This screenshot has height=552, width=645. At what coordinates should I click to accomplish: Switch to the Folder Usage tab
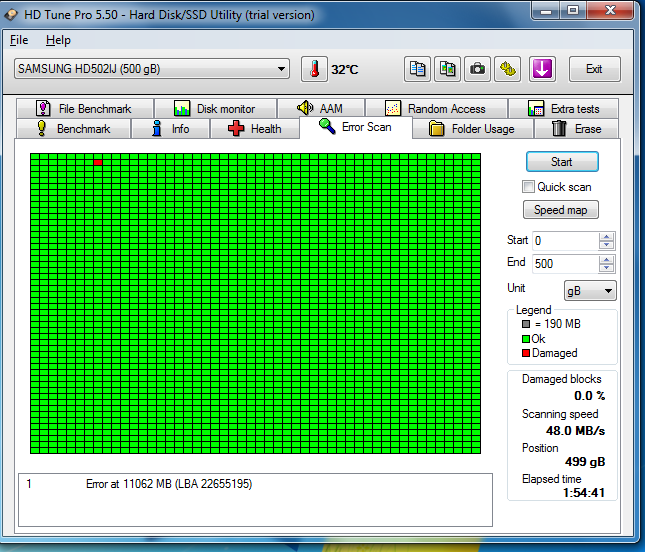tap(473, 129)
